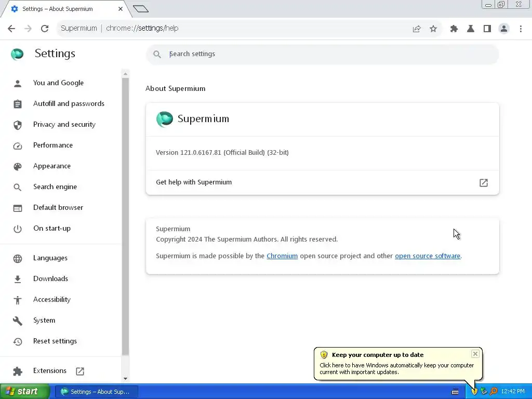Click the palette icon beside Appearance
Screen dimensions: 532x399
coord(18,167)
